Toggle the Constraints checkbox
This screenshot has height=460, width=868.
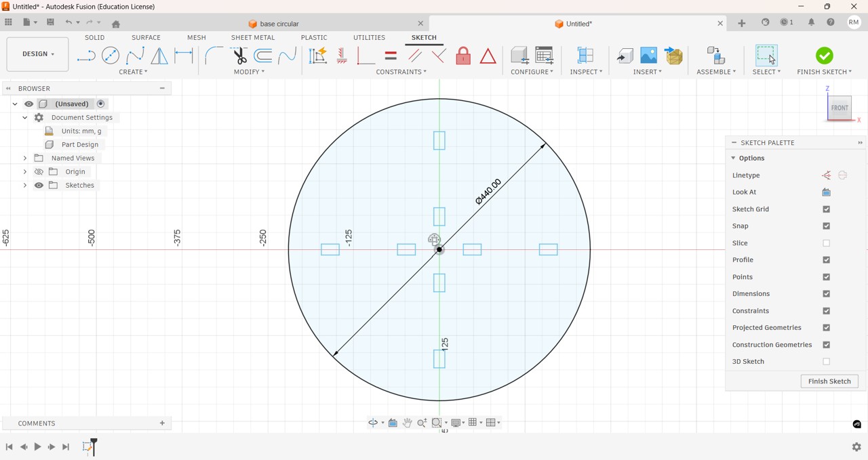pyautogui.click(x=827, y=311)
